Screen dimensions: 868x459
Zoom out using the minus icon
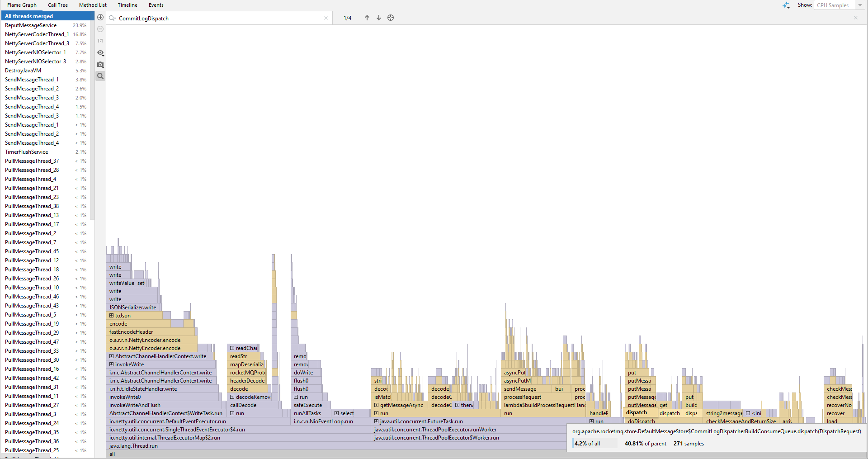tap(100, 29)
